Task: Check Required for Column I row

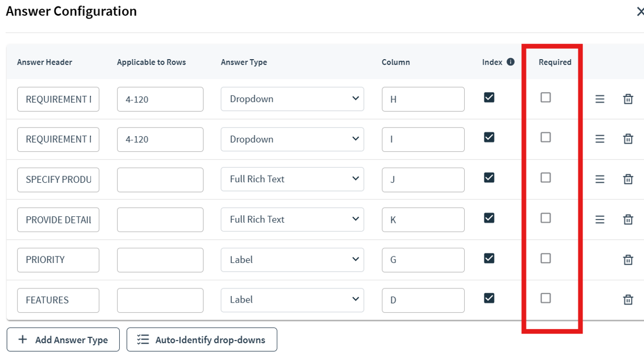Action: coord(545,137)
